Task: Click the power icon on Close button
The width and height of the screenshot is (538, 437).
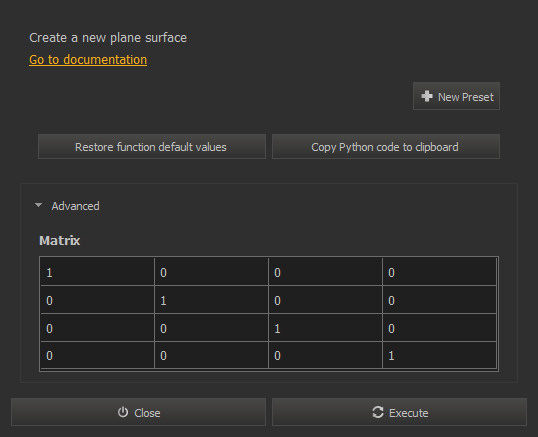Action: pyautogui.click(x=123, y=412)
